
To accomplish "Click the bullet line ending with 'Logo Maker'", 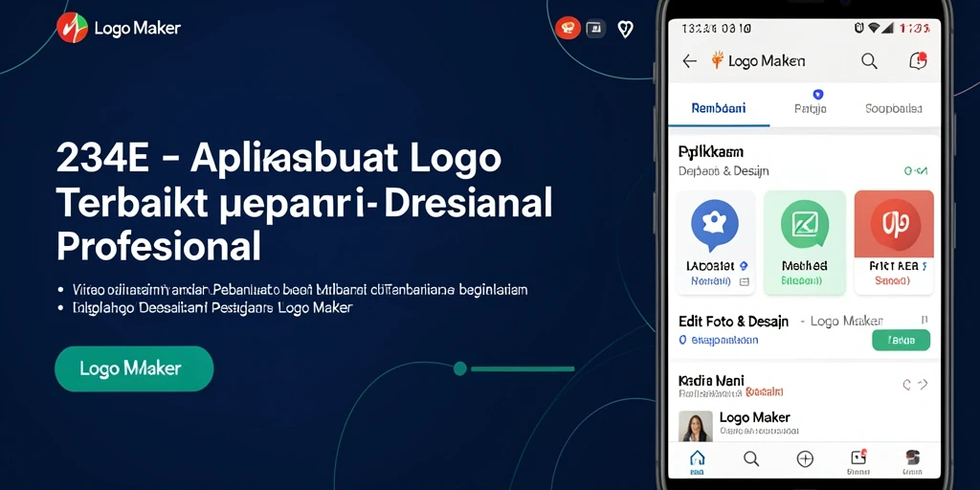I will (x=212, y=307).
